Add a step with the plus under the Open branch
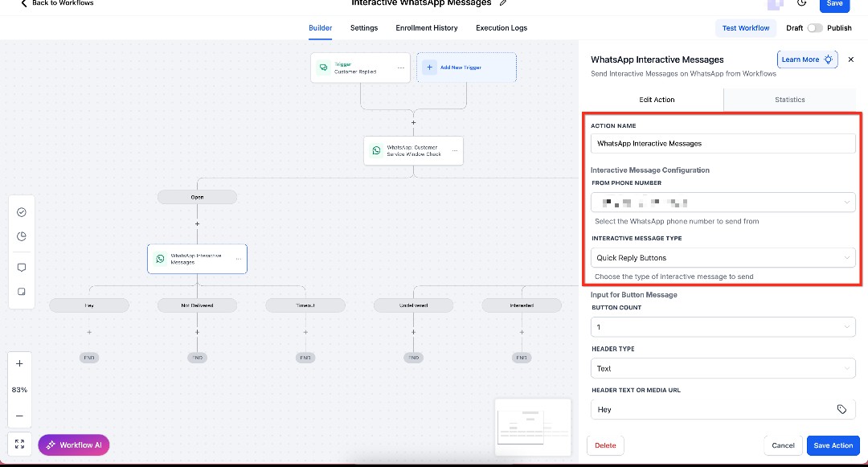The width and height of the screenshot is (868, 467). pyautogui.click(x=197, y=224)
